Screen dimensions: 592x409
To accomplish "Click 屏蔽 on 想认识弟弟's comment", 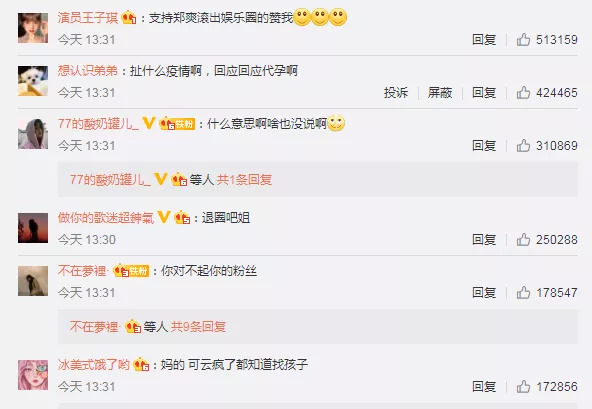I will [440, 93].
